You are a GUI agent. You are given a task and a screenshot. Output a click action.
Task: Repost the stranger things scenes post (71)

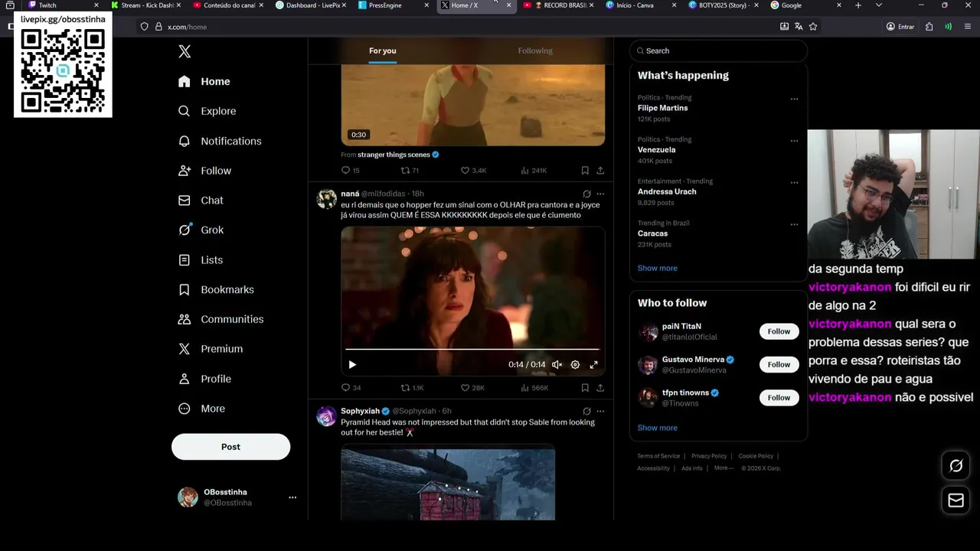click(x=410, y=171)
